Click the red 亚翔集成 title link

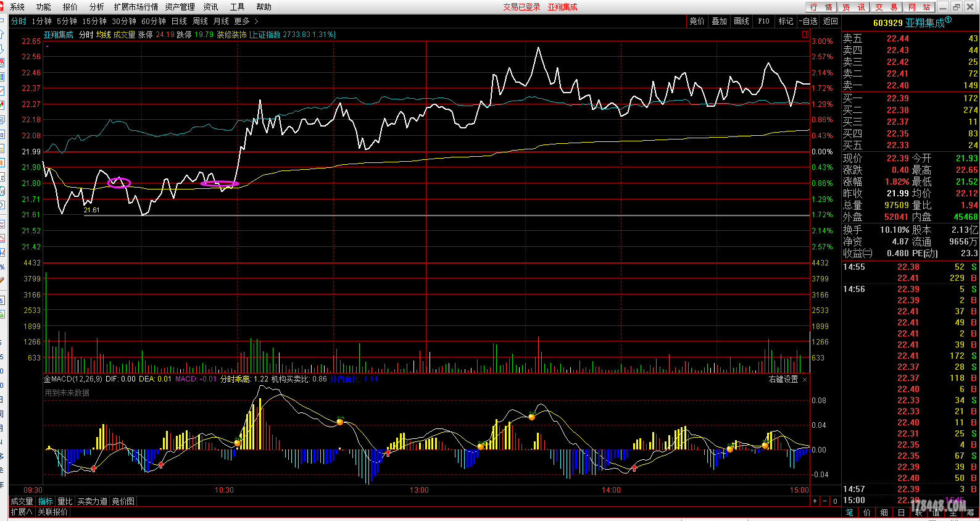(x=563, y=7)
